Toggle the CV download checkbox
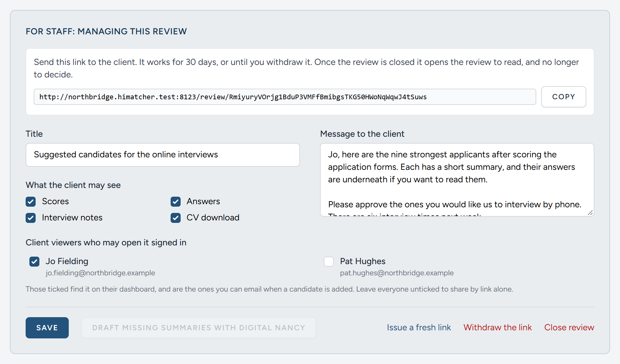 176,218
